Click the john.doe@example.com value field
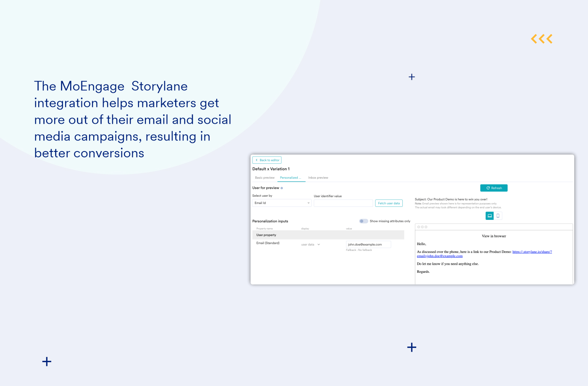The width and height of the screenshot is (588, 386). point(368,244)
